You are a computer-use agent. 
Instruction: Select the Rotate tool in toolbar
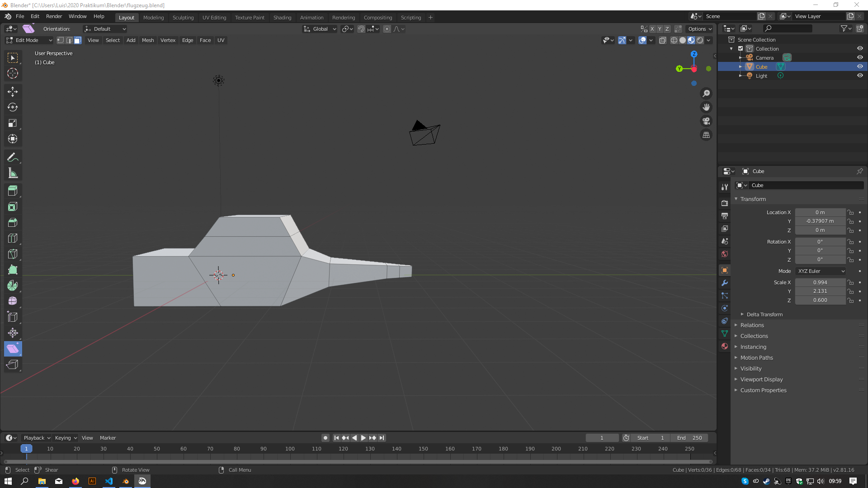click(13, 108)
